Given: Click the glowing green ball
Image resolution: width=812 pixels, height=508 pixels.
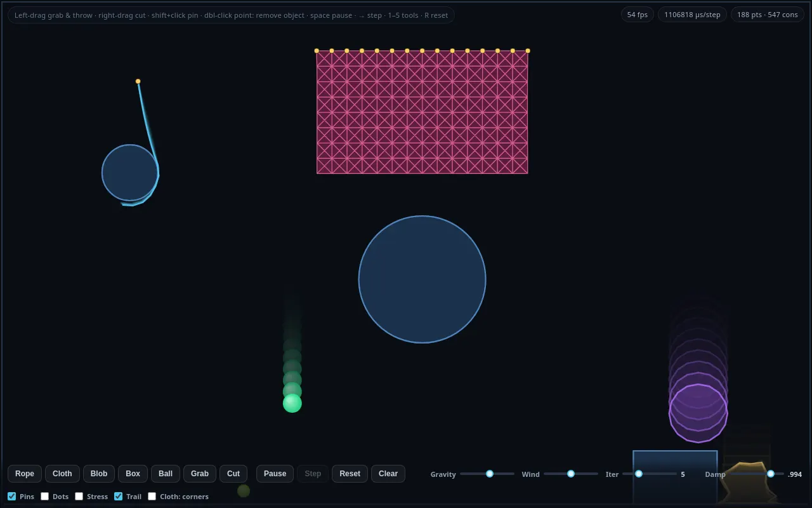Looking at the screenshot, I should click(x=292, y=403).
